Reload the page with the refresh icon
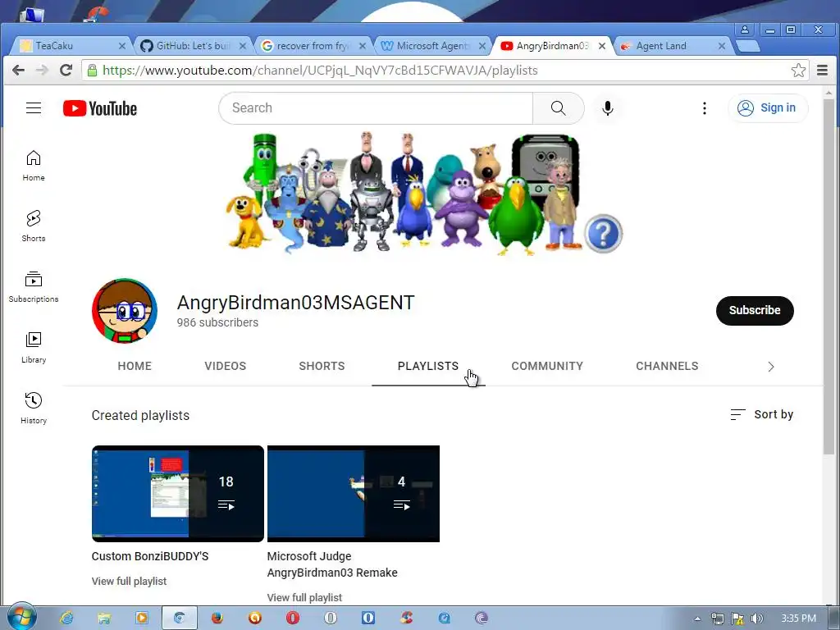Viewport: 840px width, 630px height. pos(66,71)
